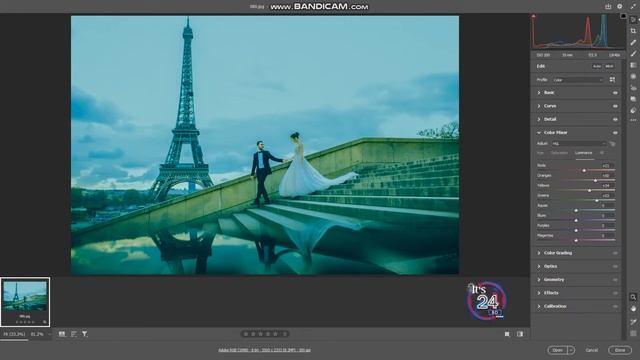The width and height of the screenshot is (640, 360).
Task: Expand the Color Grading panel
Action: pos(539,253)
